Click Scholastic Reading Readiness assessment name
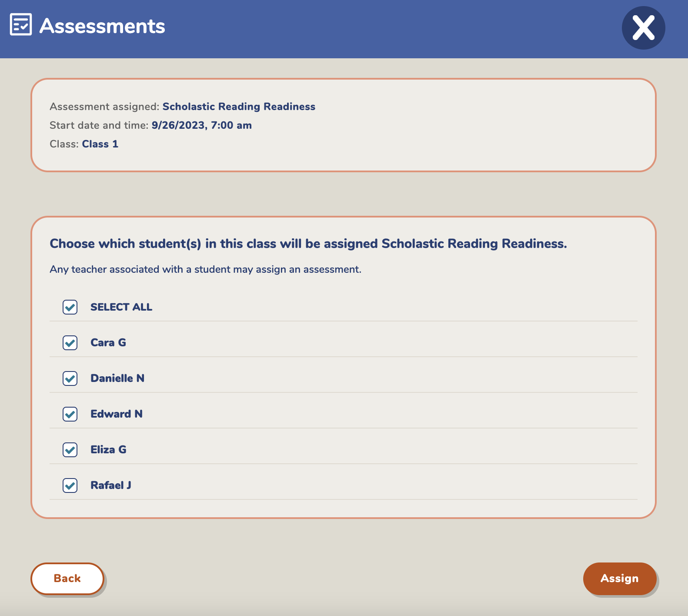 coord(239,107)
